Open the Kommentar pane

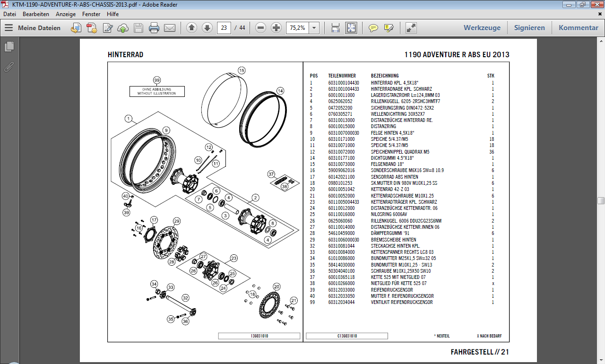(x=578, y=28)
